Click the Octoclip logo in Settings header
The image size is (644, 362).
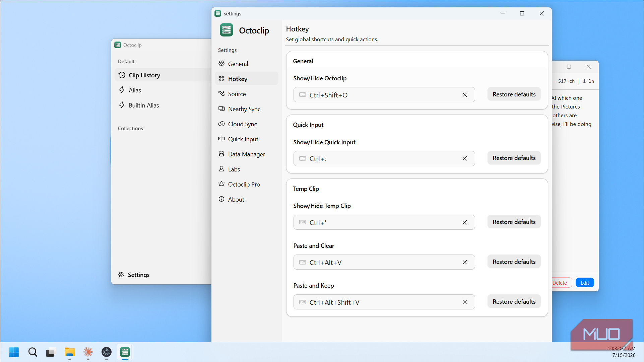227,30
